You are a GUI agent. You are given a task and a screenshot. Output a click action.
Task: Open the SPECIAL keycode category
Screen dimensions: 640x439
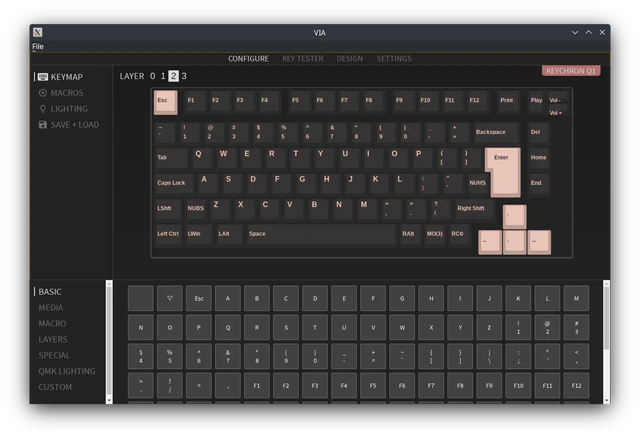click(x=54, y=355)
